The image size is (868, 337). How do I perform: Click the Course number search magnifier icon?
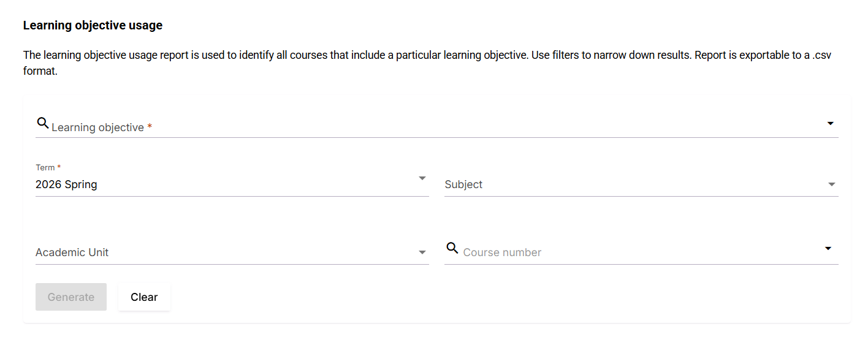tap(452, 248)
